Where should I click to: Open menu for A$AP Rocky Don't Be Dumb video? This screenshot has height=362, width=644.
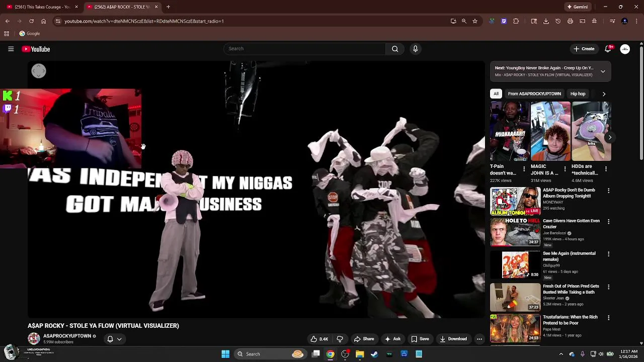[608, 191]
